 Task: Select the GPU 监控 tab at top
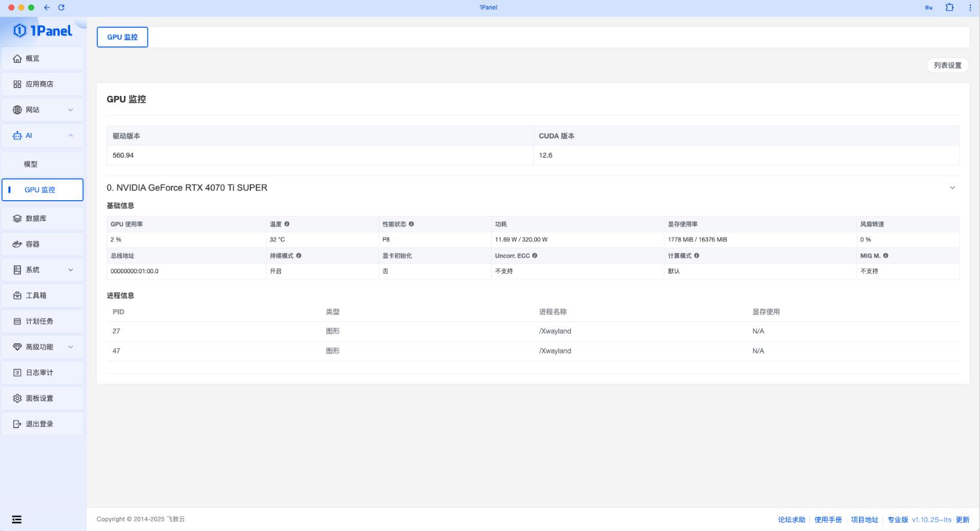122,37
